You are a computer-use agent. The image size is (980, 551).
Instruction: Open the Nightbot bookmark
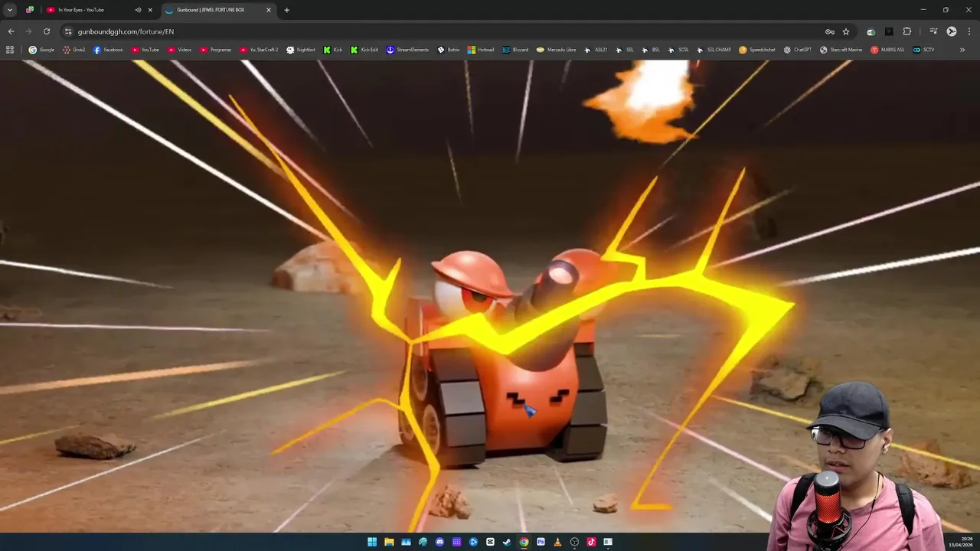click(x=300, y=50)
